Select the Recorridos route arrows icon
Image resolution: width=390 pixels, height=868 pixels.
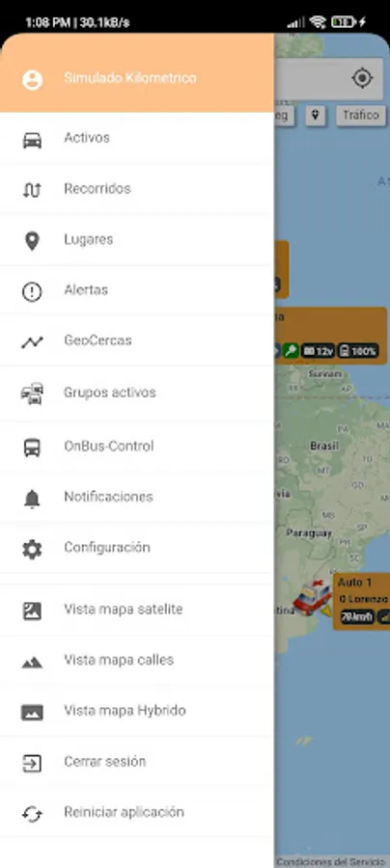coord(32,190)
